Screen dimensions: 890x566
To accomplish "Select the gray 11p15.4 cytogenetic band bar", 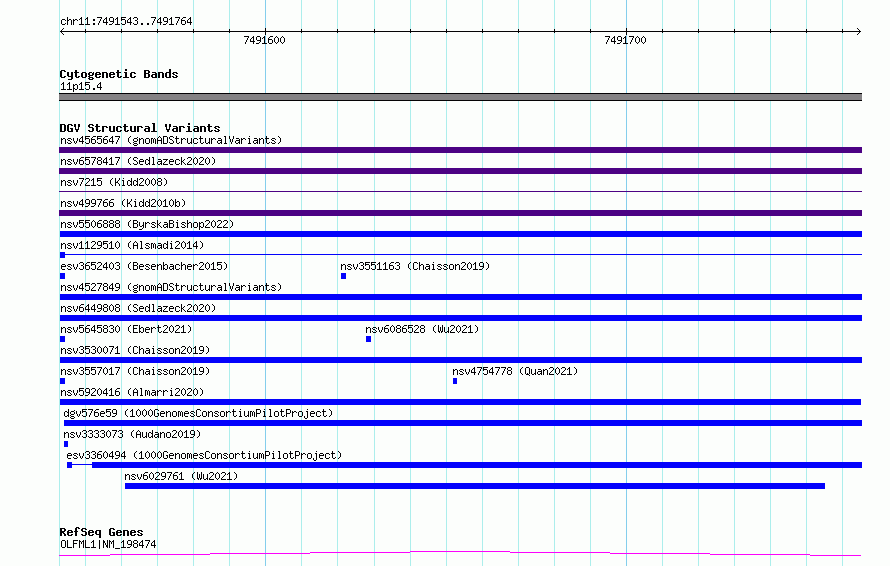I will tap(460, 97).
